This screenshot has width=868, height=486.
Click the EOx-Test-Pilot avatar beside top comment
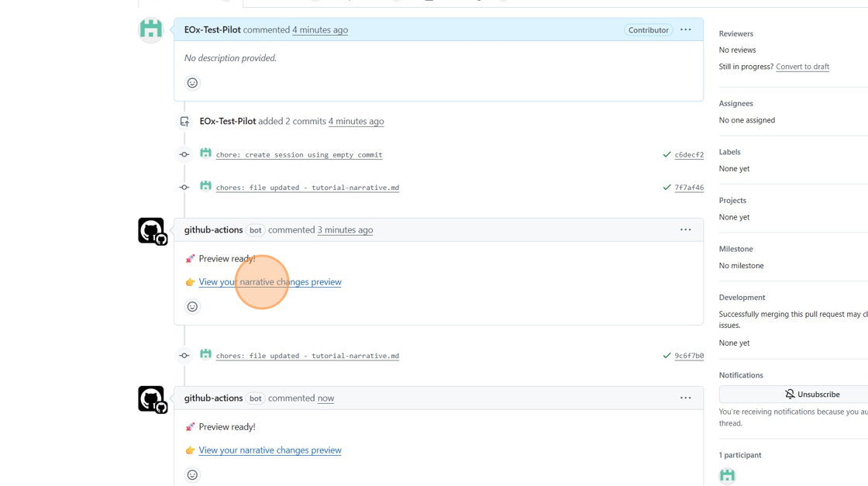[x=151, y=30]
